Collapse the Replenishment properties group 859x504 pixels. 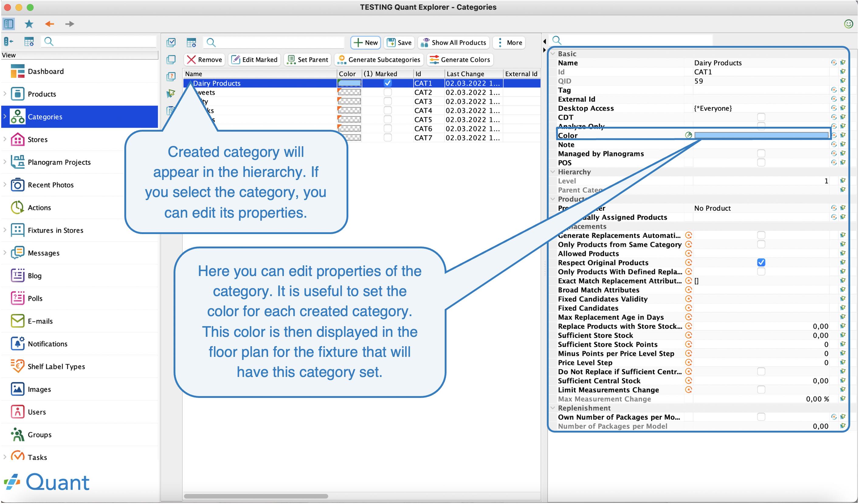pyautogui.click(x=553, y=408)
